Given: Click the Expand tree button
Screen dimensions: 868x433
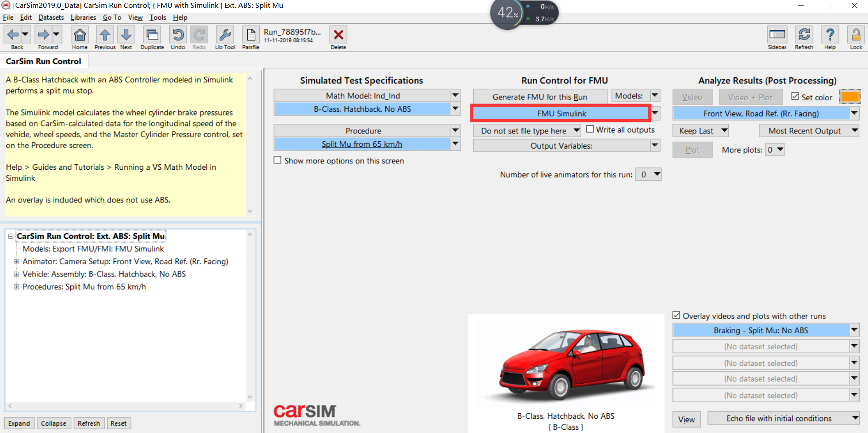Looking at the screenshot, I should click(x=19, y=423).
